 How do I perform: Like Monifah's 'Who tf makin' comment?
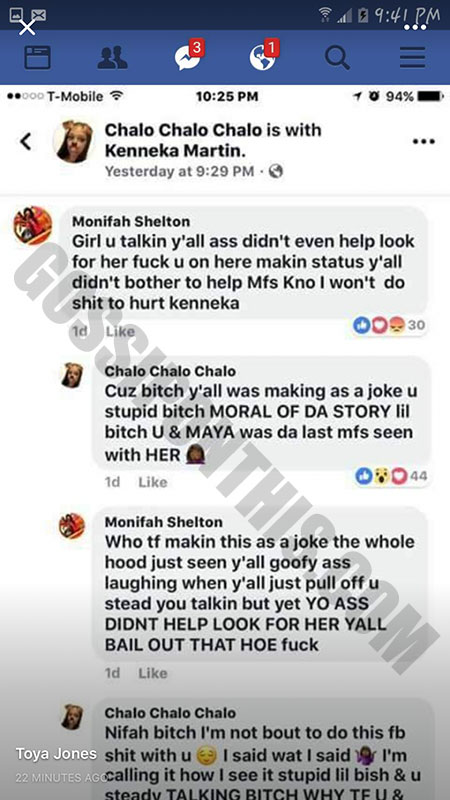[x=153, y=673]
